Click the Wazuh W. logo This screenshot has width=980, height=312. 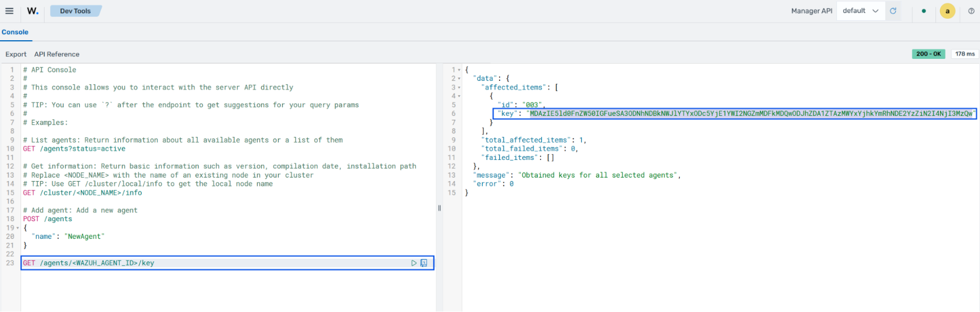click(x=32, y=11)
